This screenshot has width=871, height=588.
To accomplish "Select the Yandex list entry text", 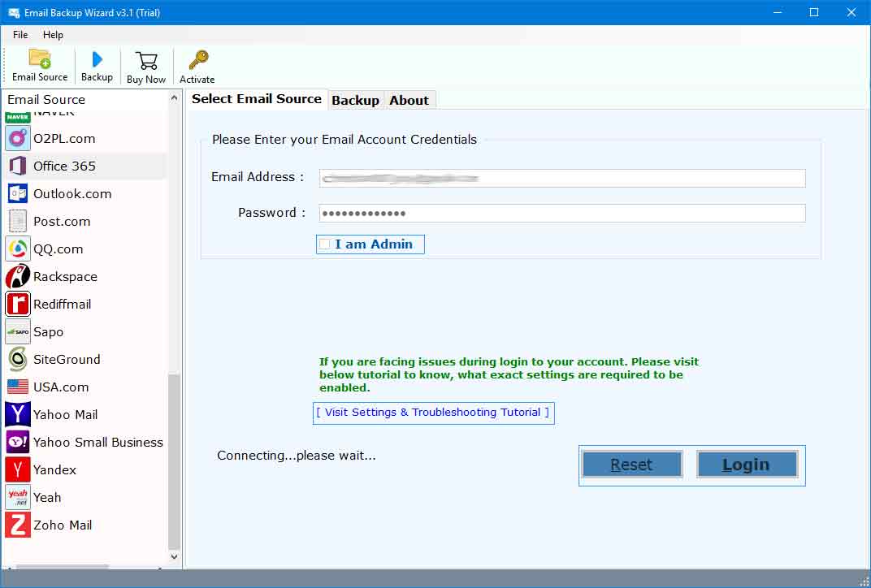I will pos(55,469).
